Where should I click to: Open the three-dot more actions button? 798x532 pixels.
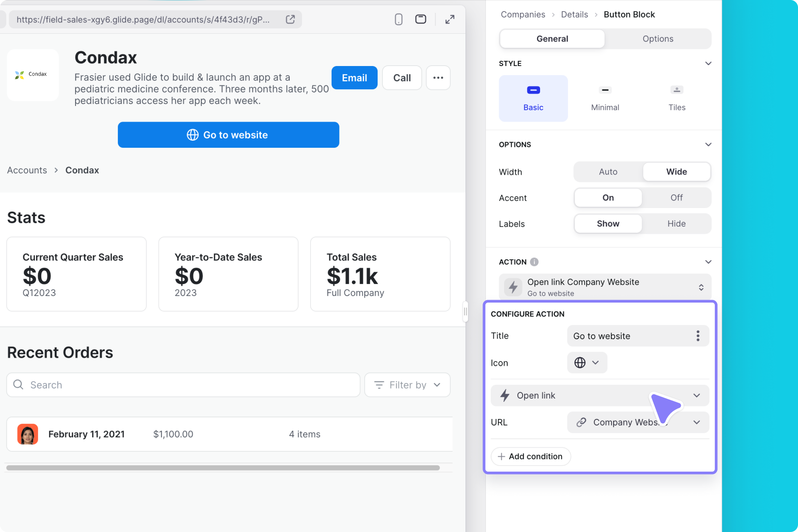438,78
